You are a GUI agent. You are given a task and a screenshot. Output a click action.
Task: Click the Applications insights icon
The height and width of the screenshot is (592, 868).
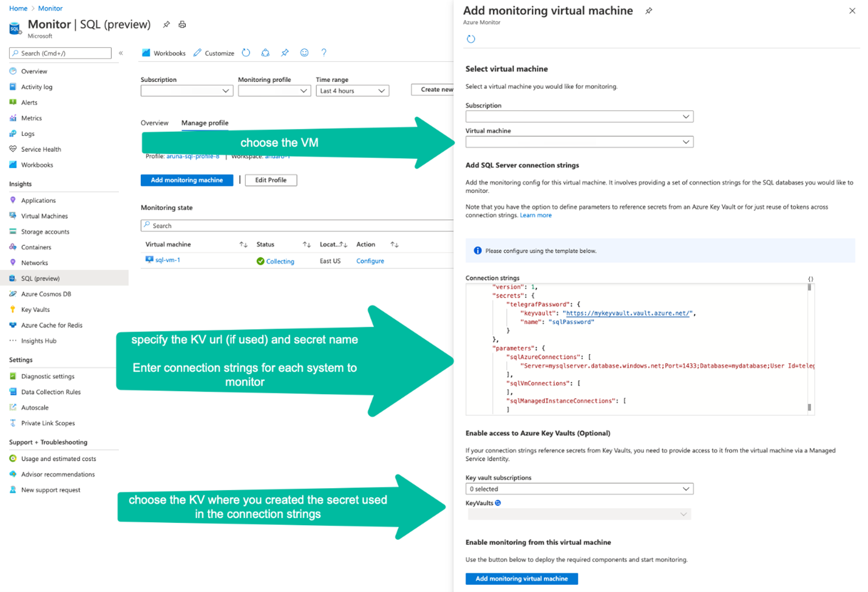point(13,200)
